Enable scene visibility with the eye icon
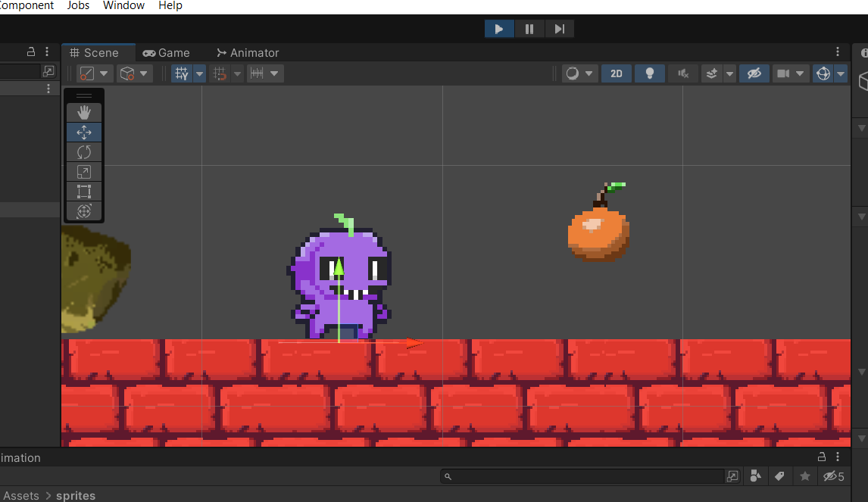The image size is (868, 502). click(754, 73)
